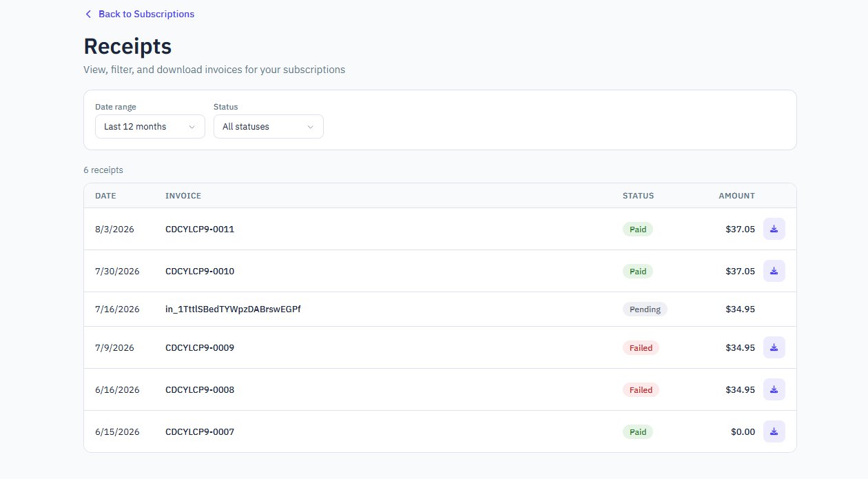This screenshot has width=868, height=479.
Task: Click the Failed badge for 6/16/2026
Action: pyautogui.click(x=641, y=389)
